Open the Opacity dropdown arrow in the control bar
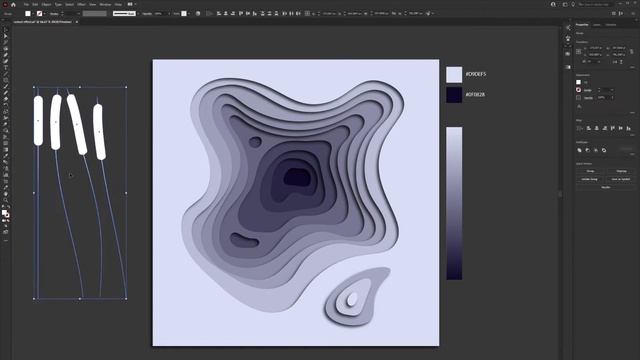The width and height of the screenshot is (640, 360). pyautogui.click(x=169, y=13)
